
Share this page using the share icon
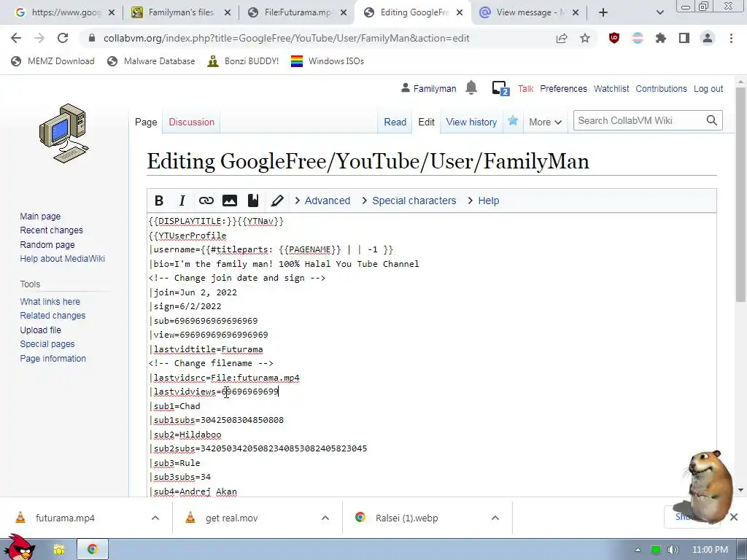point(562,38)
